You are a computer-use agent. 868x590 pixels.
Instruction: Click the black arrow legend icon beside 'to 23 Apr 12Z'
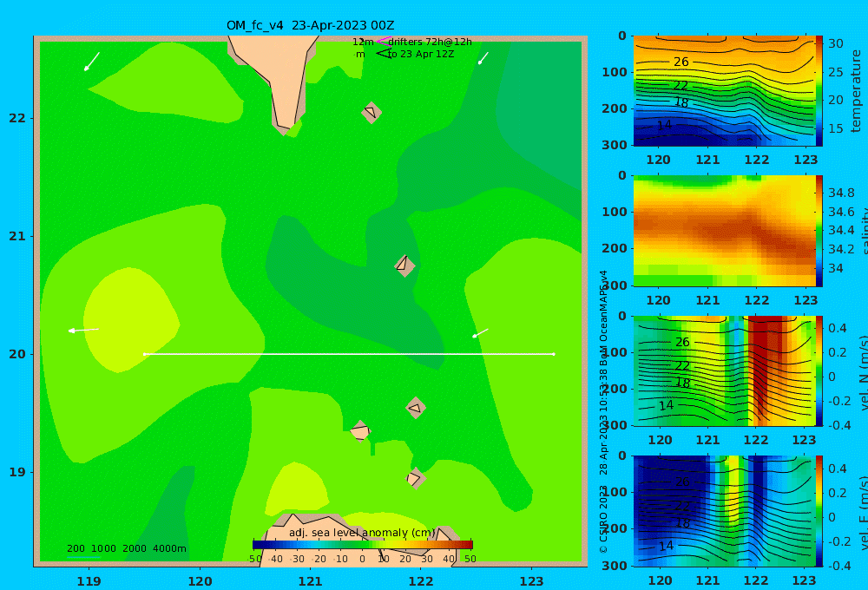pos(384,54)
